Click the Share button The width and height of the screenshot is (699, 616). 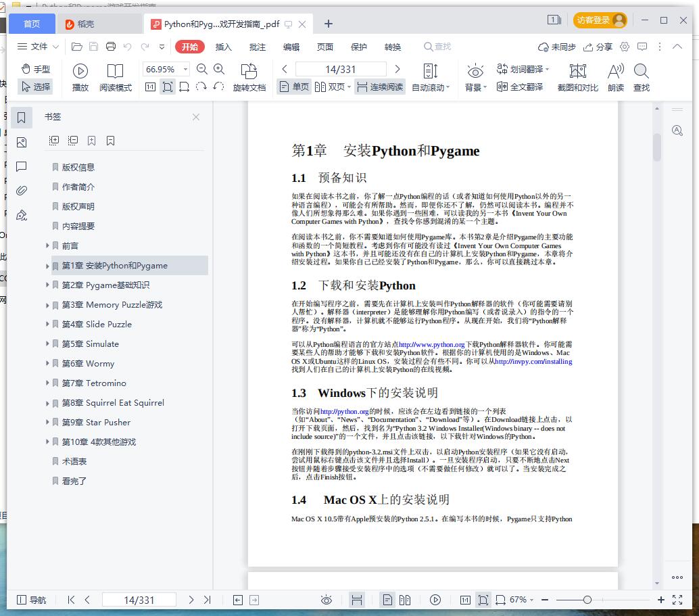click(x=598, y=47)
